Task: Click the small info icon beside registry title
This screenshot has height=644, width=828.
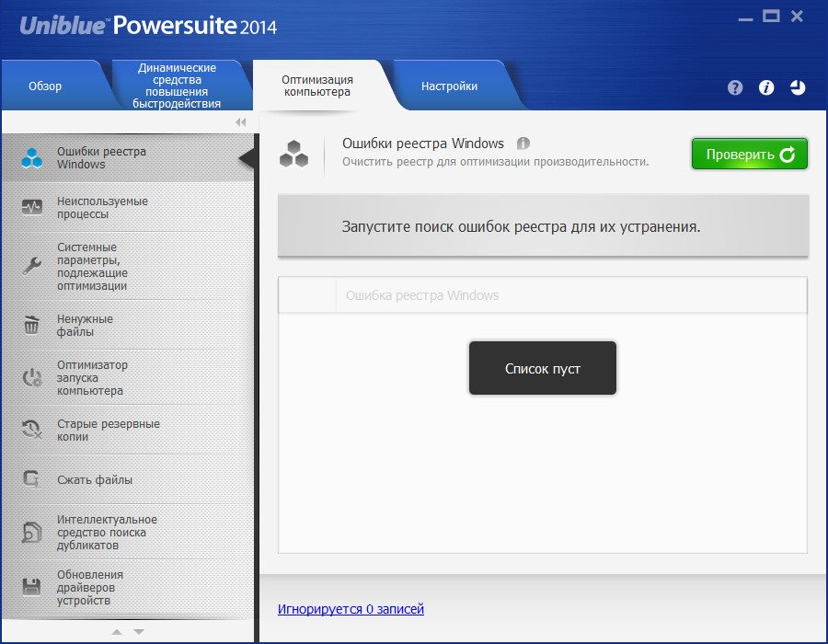Action: pos(523,143)
